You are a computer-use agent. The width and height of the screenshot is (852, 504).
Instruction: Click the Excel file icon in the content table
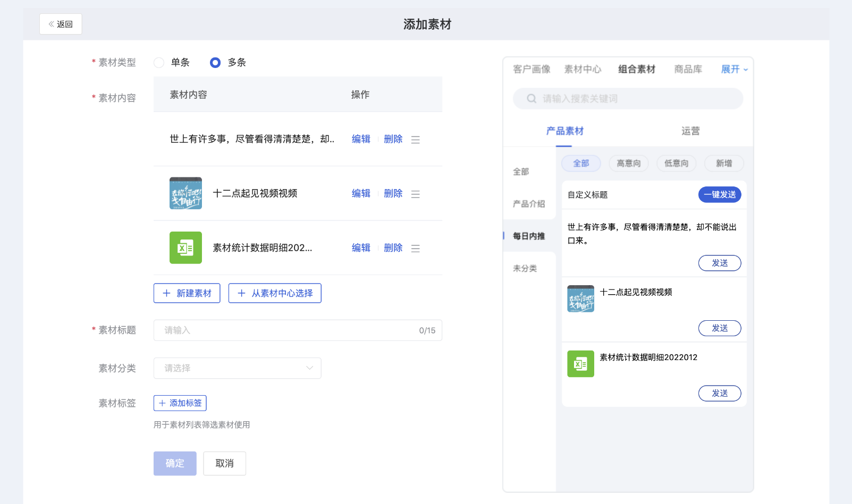(x=185, y=247)
